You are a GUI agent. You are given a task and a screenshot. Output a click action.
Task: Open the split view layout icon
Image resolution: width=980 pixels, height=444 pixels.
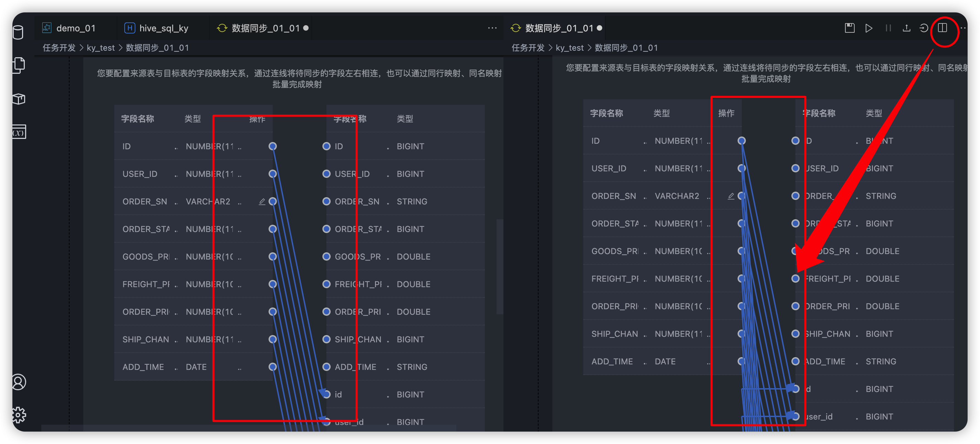[942, 28]
